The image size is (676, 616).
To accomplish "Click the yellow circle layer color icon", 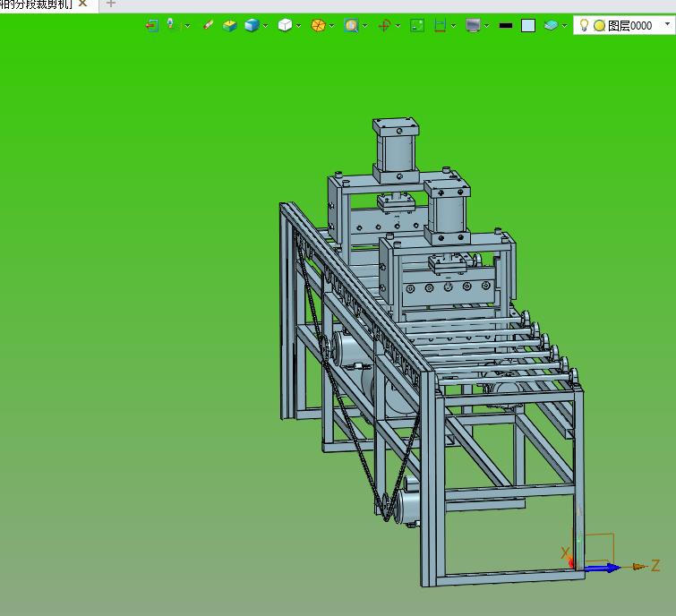I will pos(599,26).
